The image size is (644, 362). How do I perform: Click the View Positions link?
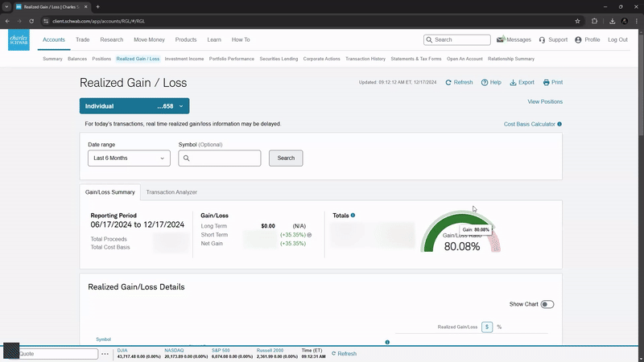tap(545, 102)
